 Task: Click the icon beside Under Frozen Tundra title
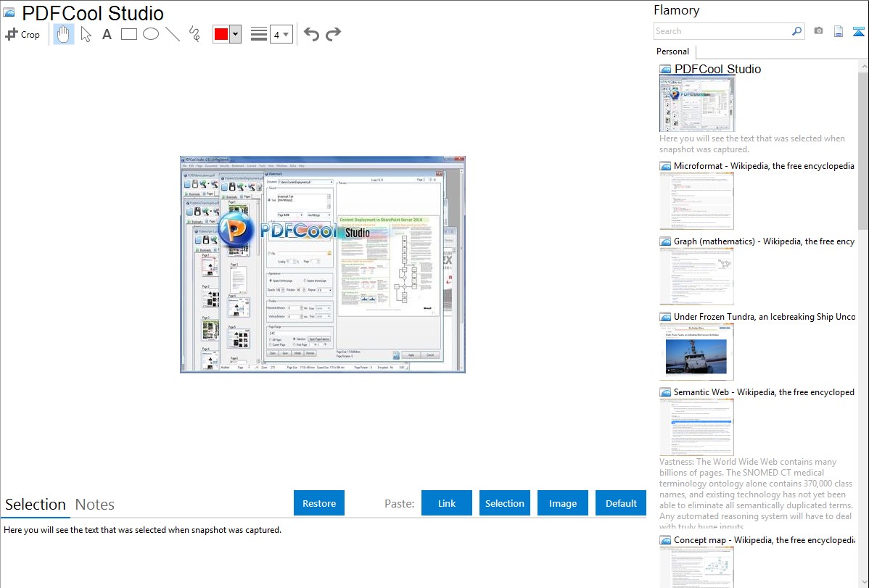[666, 317]
